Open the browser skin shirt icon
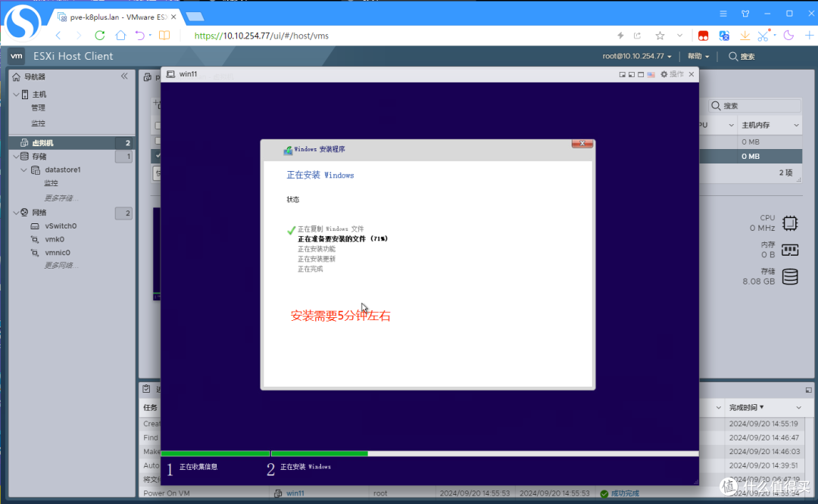The width and height of the screenshot is (818, 504). click(x=745, y=14)
